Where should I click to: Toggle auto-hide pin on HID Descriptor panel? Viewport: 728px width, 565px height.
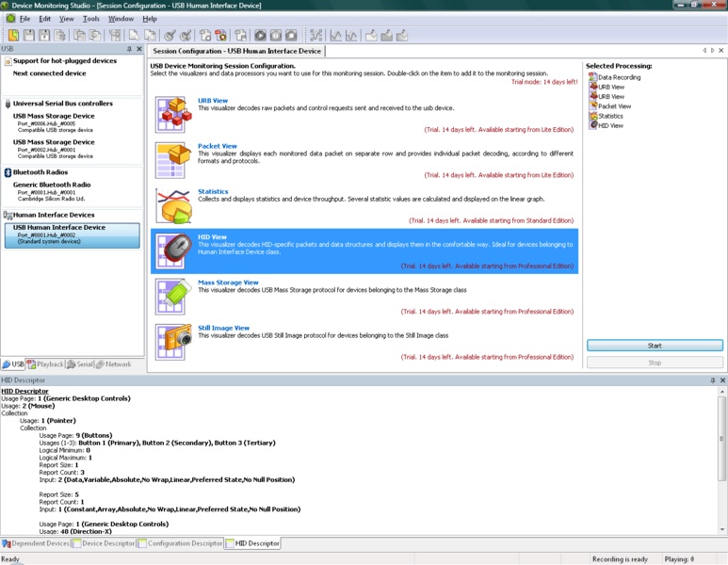712,380
